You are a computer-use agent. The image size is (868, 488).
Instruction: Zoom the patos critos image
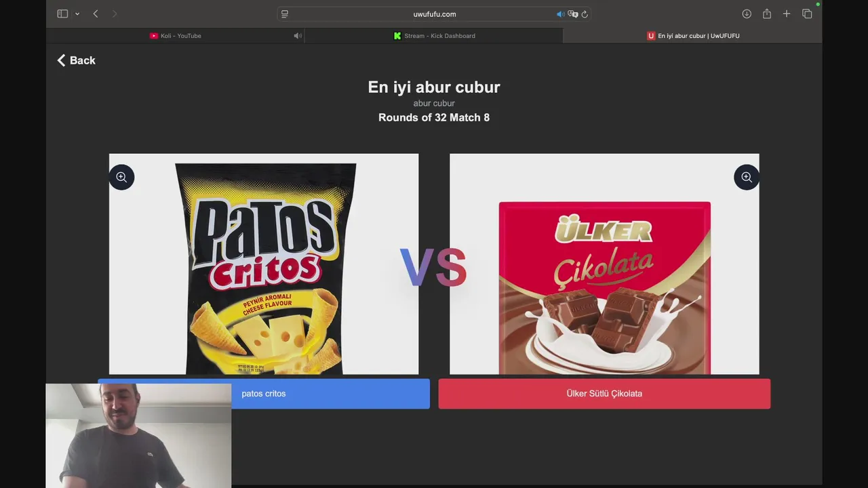(121, 177)
